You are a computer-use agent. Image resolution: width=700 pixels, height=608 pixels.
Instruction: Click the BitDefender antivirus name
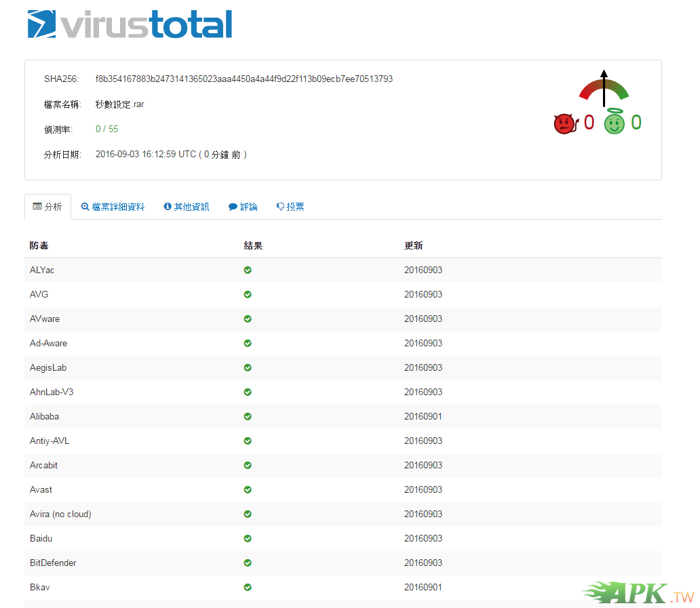click(x=53, y=563)
